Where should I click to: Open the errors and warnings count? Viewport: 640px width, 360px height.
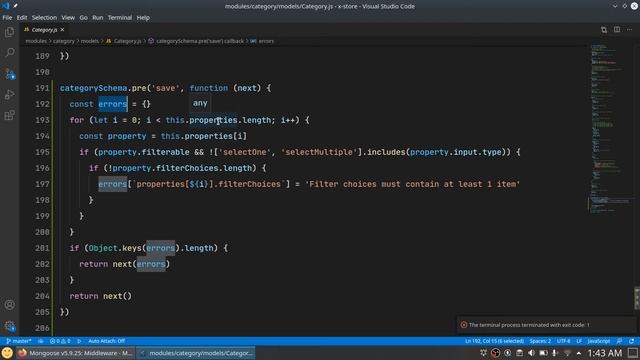click(60, 341)
